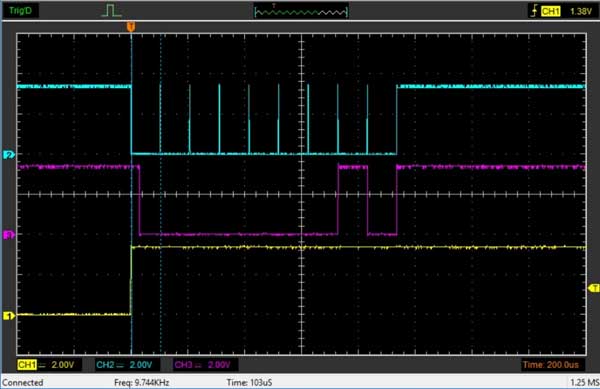The height and width of the screenshot is (389, 600).
Task: Open the CH1 2.00V scale setting
Action: click(x=63, y=365)
